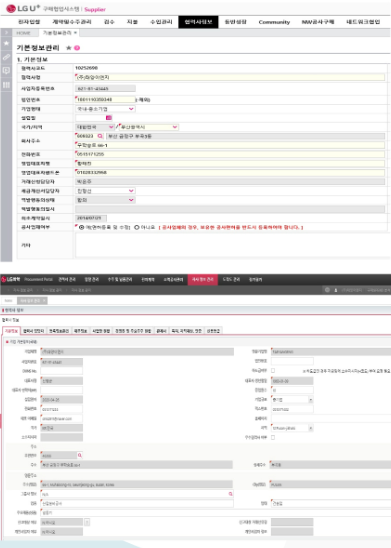Click the LG U+ logo
Image resolution: width=391 pixels, height=548 pixels.
[x=23, y=8]
